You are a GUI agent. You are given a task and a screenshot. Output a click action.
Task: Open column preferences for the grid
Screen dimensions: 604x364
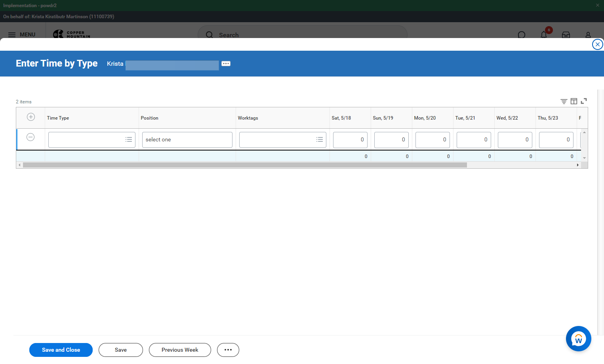tap(574, 101)
